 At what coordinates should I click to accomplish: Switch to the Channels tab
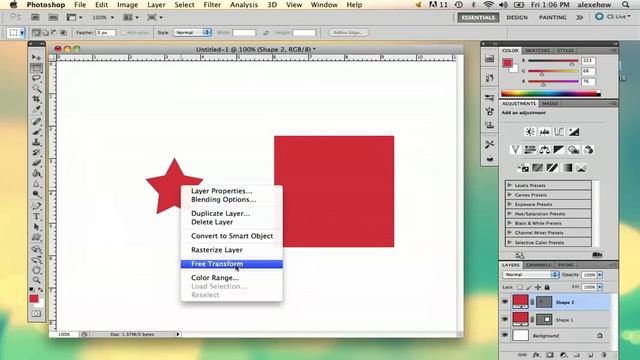tap(538, 265)
